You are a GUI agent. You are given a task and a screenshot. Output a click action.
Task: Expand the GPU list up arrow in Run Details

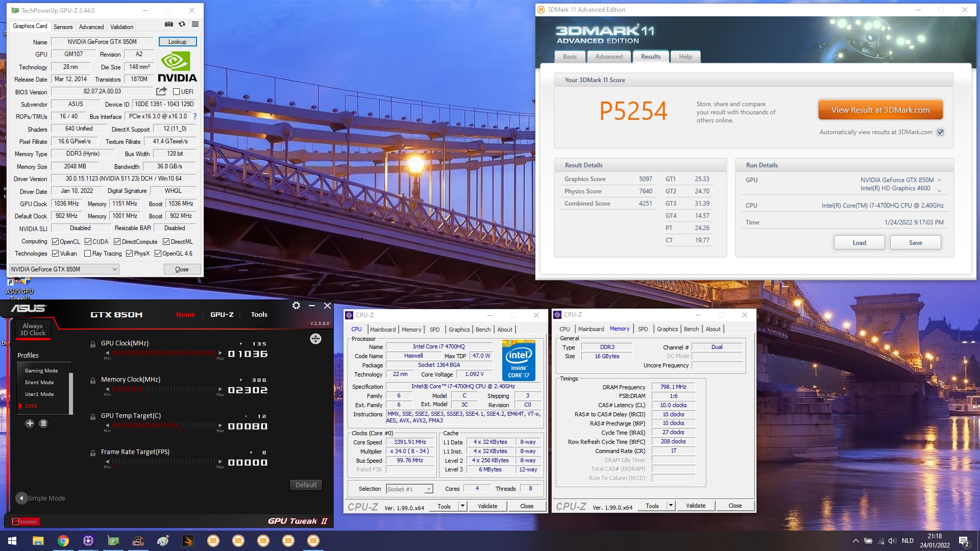click(x=939, y=180)
